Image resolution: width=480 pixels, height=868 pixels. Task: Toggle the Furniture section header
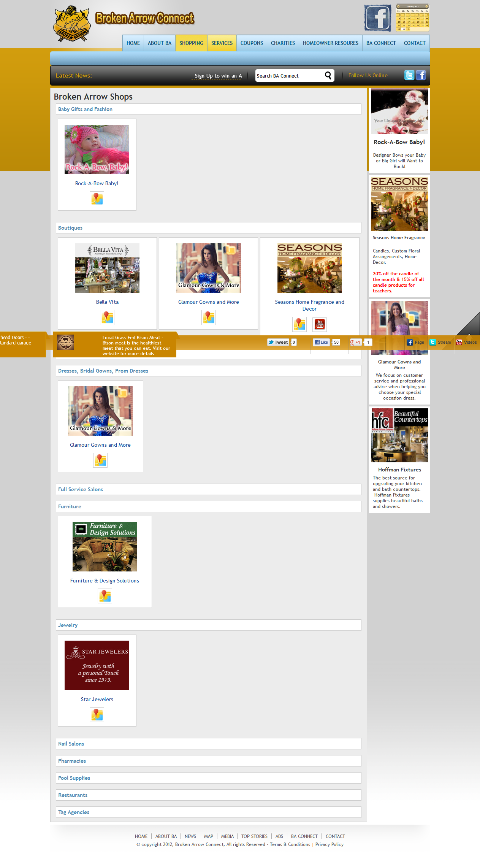pyautogui.click(x=209, y=506)
